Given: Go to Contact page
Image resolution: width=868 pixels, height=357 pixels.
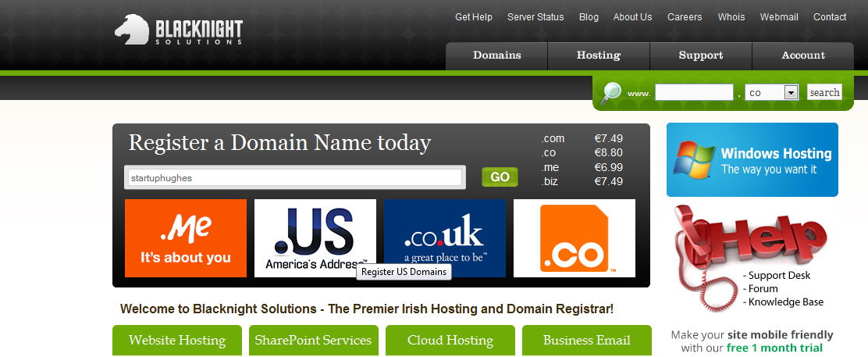Looking at the screenshot, I should point(830,17).
